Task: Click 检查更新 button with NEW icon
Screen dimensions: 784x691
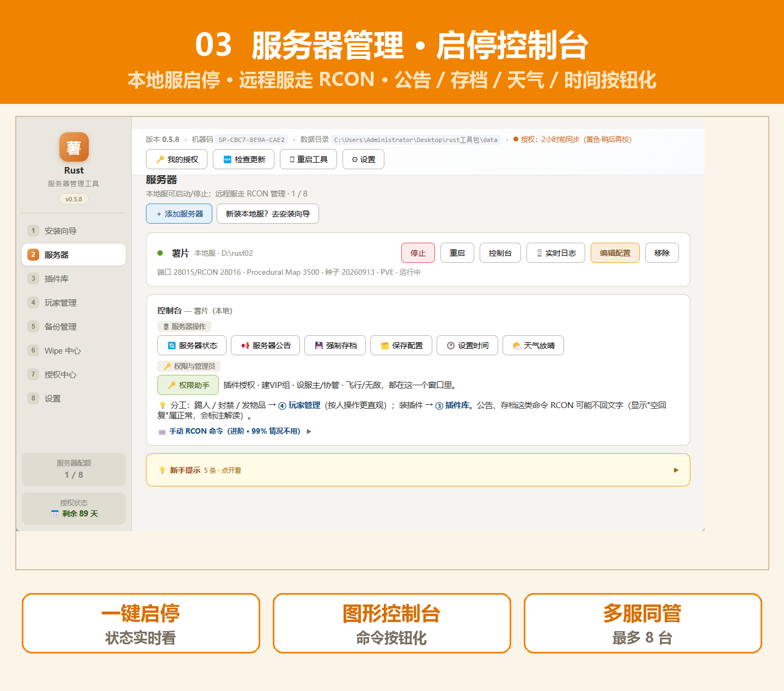Action: (244, 159)
